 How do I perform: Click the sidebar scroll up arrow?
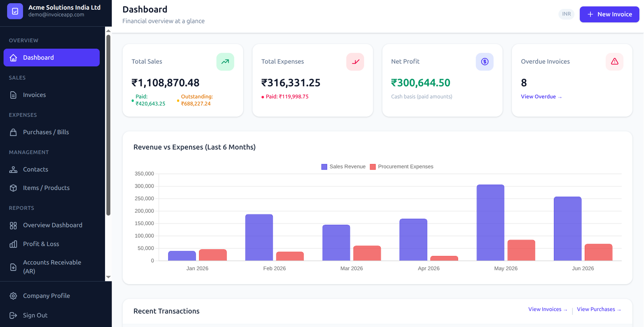click(108, 31)
